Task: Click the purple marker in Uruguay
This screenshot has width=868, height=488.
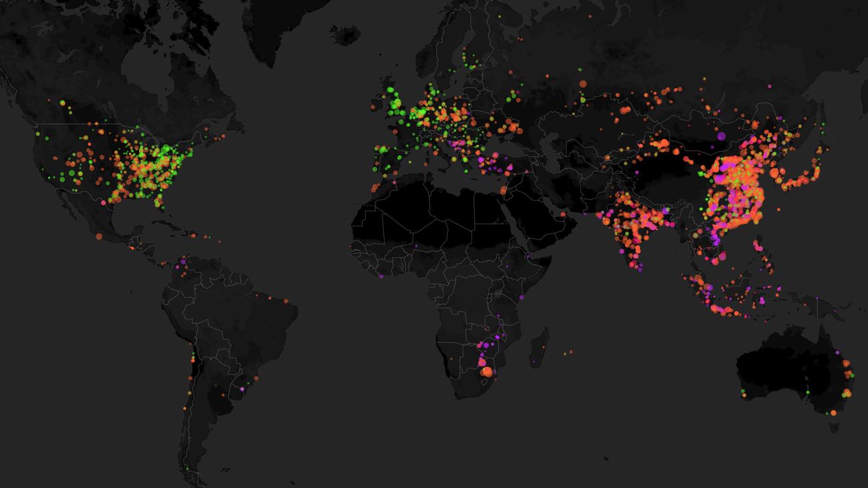Action: pos(241,389)
